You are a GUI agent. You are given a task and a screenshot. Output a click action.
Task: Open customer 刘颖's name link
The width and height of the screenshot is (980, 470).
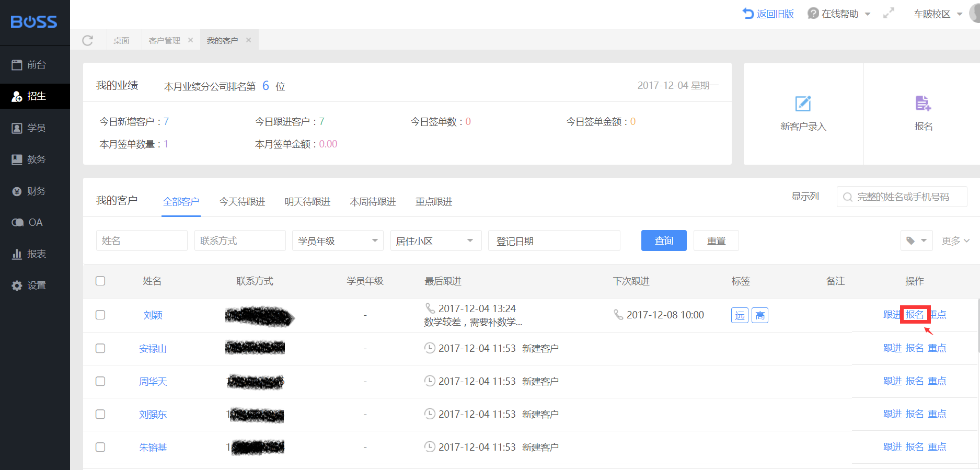coord(153,315)
